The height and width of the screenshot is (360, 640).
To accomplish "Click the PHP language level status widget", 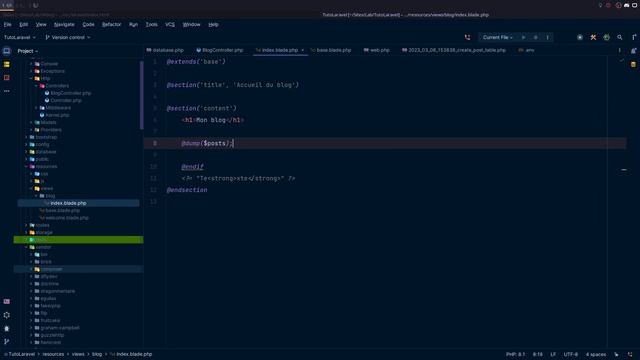I will 516,354.
